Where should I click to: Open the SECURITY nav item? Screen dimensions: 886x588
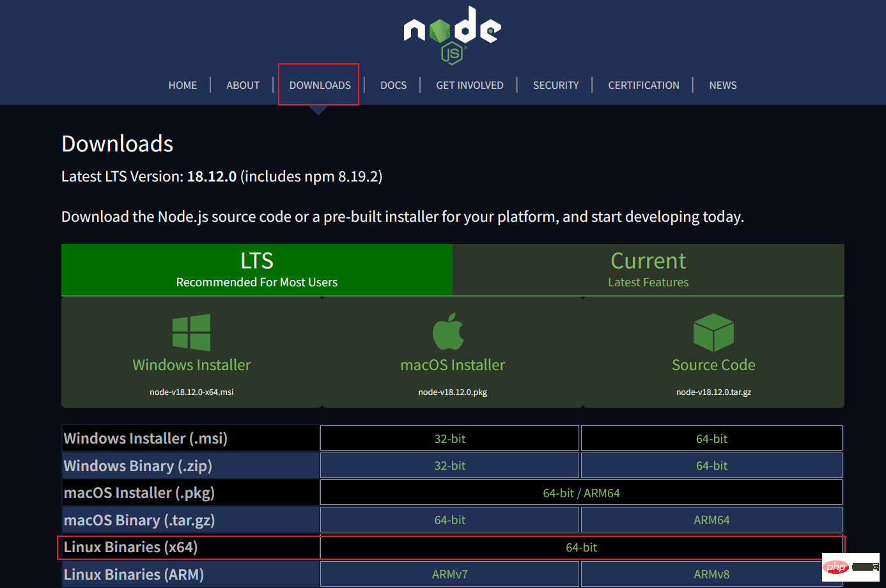coord(556,85)
